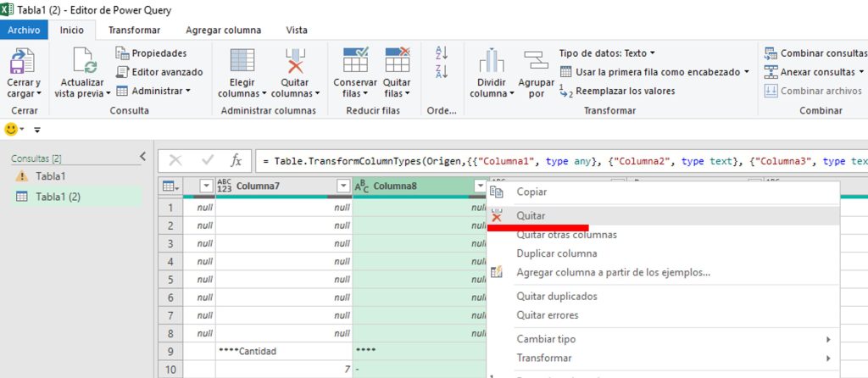Open Columna8 filter dropdown
The width and height of the screenshot is (868, 378).
480,186
